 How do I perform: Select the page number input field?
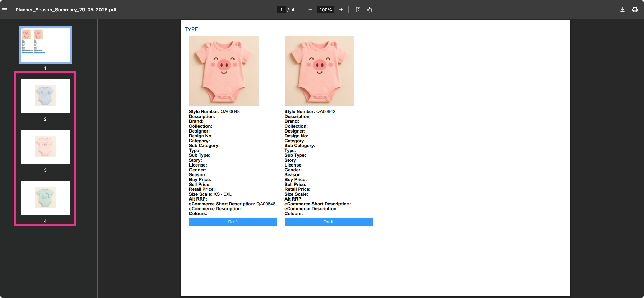tap(281, 10)
